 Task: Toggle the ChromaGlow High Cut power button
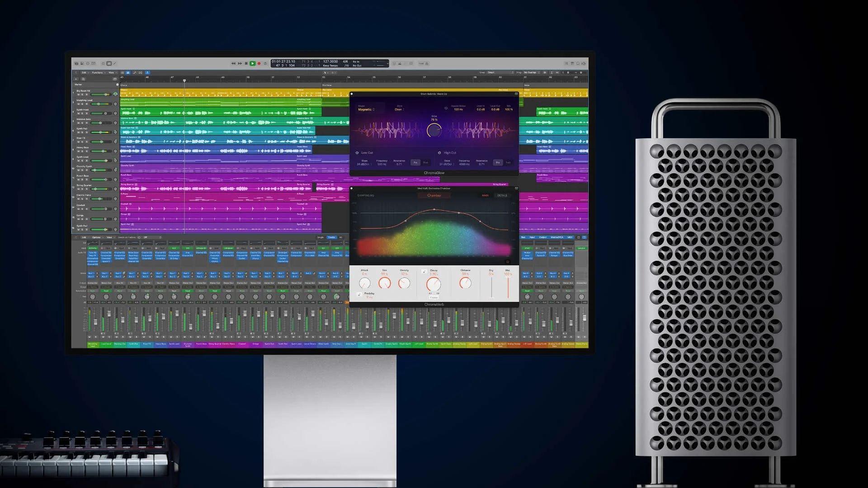pyautogui.click(x=439, y=153)
